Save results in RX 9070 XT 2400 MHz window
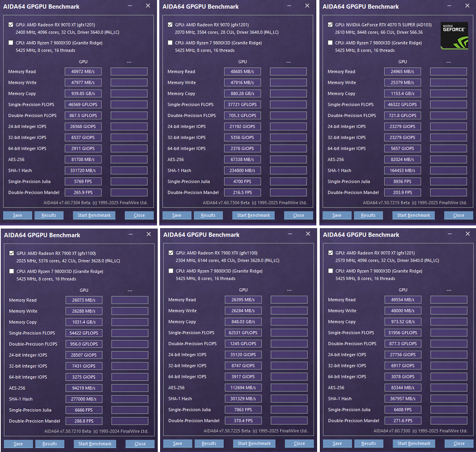Image resolution: width=476 pixels, height=452 pixels. [18, 215]
